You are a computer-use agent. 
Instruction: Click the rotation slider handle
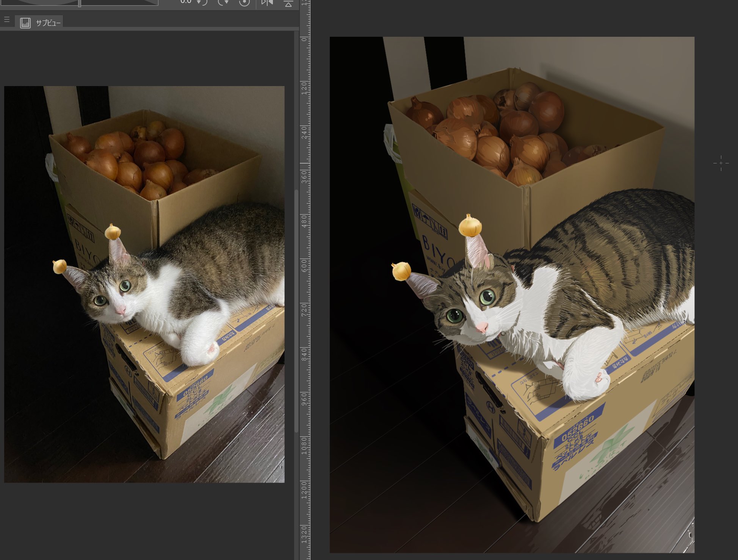pos(80,3)
